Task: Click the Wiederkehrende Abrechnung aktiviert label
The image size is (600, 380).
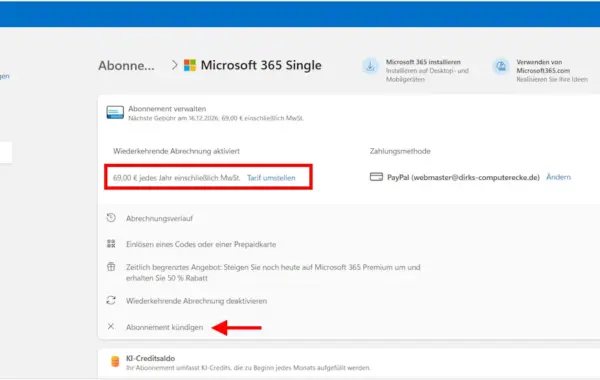Action: click(x=176, y=151)
